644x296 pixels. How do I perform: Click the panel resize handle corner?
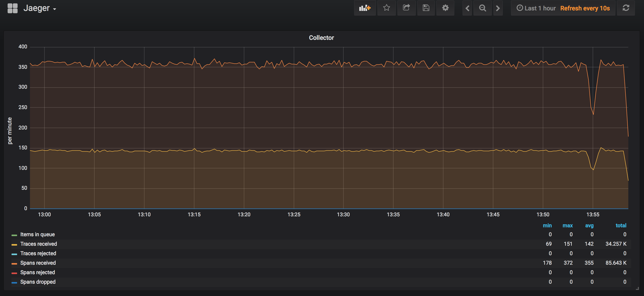[x=637, y=288]
